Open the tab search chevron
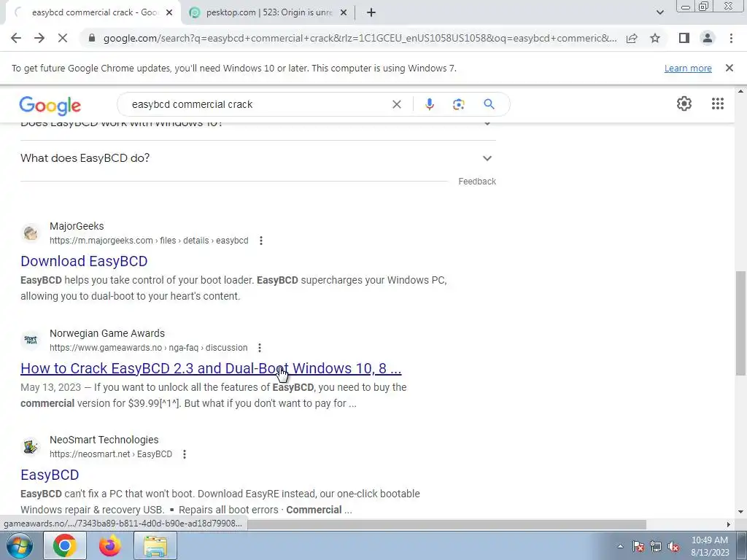 point(659,13)
